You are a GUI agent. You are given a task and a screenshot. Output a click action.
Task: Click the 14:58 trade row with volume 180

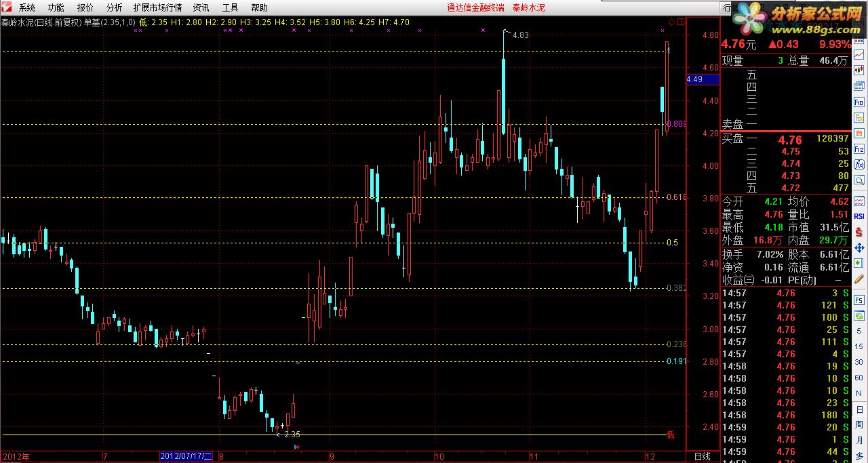tap(785, 415)
